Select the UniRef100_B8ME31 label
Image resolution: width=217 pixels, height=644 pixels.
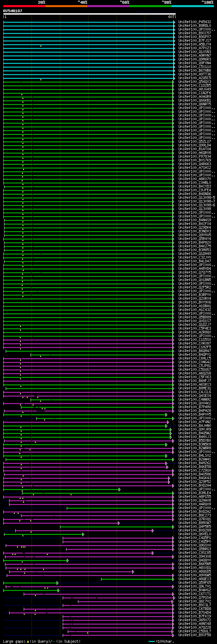(x=195, y=388)
